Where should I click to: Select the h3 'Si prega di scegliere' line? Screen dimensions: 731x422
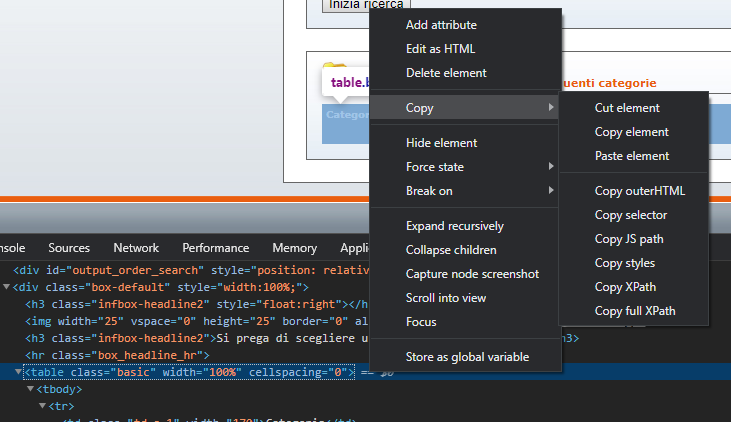click(x=196, y=338)
